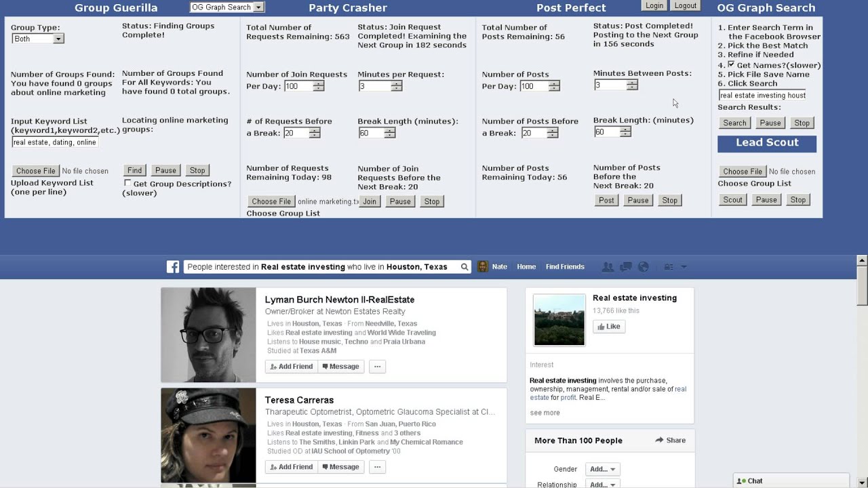Click Find in Group Guerilla
This screenshot has width=868, height=488.
[134, 171]
